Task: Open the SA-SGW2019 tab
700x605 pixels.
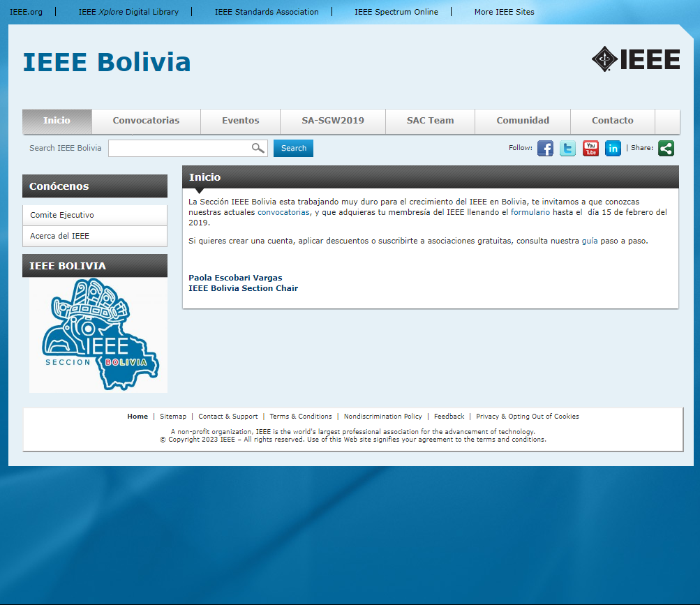Action: pos(332,121)
